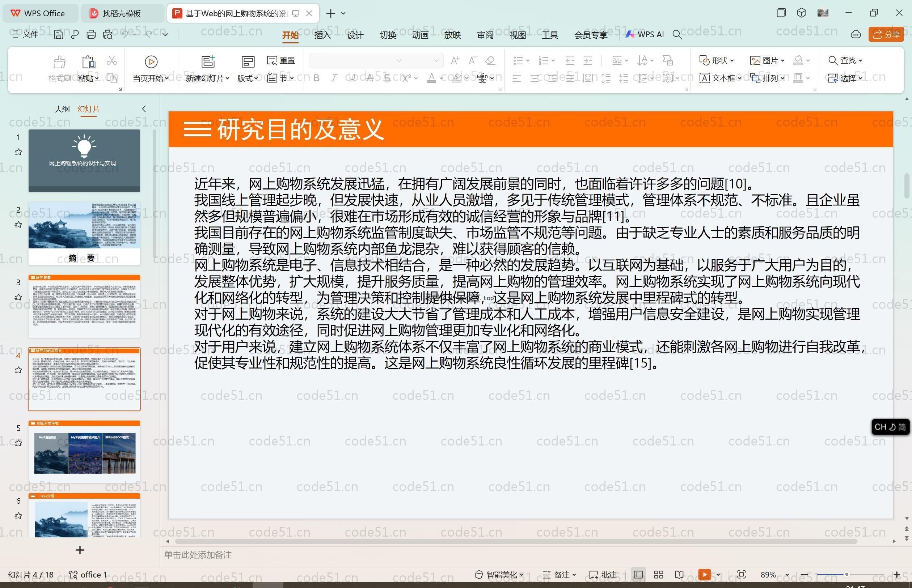
Task: Toggle Italic formatting
Action: pyautogui.click(x=334, y=78)
